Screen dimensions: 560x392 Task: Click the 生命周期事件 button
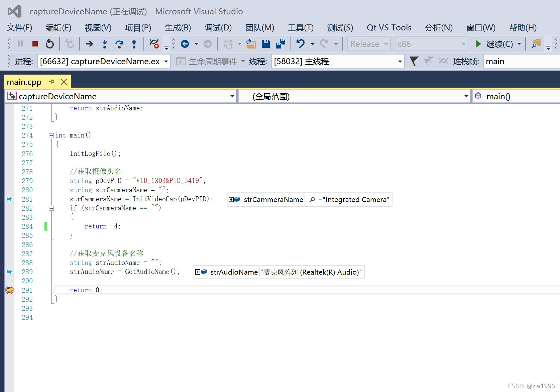(211, 61)
